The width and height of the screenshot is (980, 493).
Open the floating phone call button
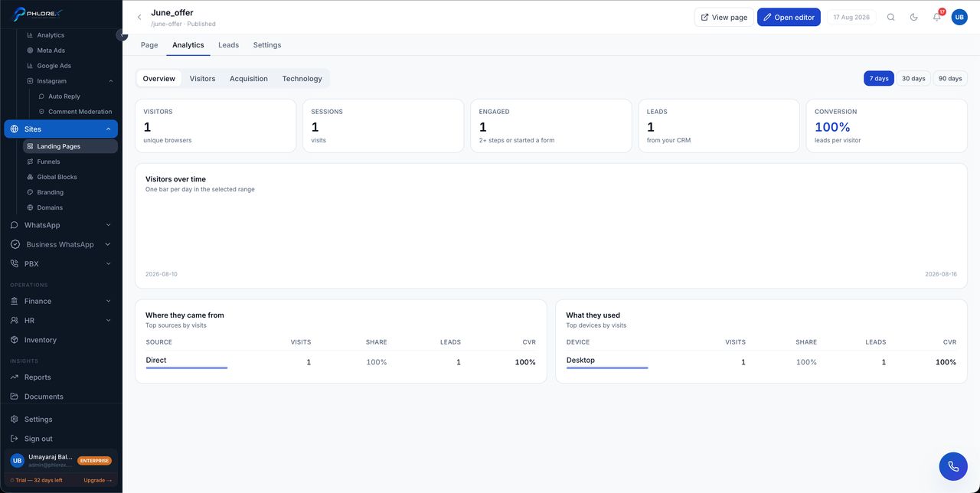[953, 466]
